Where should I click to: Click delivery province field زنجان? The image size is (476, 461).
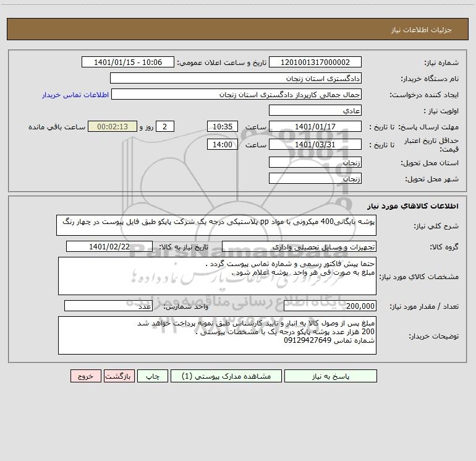point(315,162)
